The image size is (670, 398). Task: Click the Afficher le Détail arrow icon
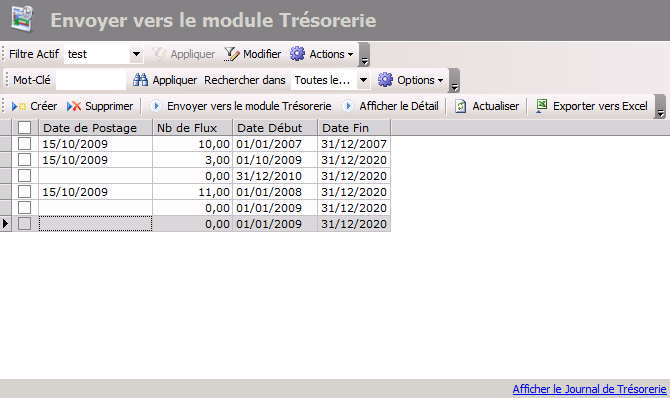348,106
